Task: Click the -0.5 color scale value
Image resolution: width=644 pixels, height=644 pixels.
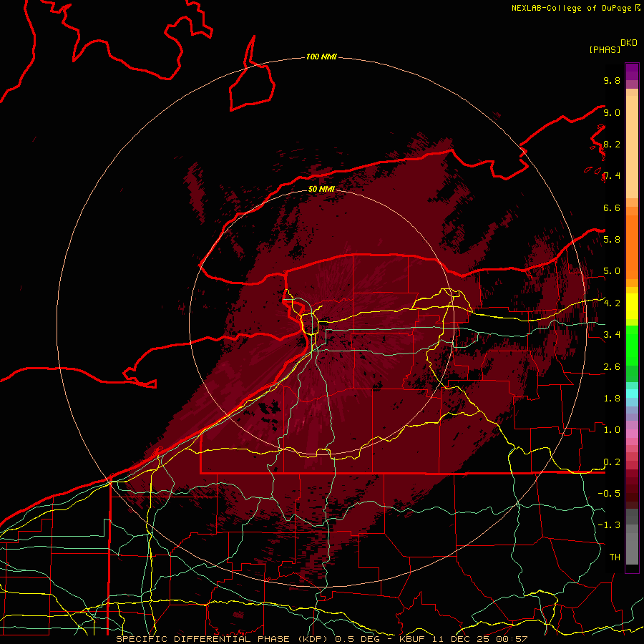Action: (x=609, y=494)
